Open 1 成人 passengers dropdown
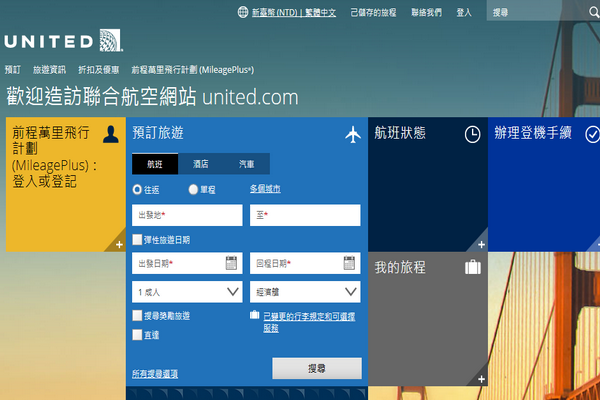 click(x=187, y=292)
